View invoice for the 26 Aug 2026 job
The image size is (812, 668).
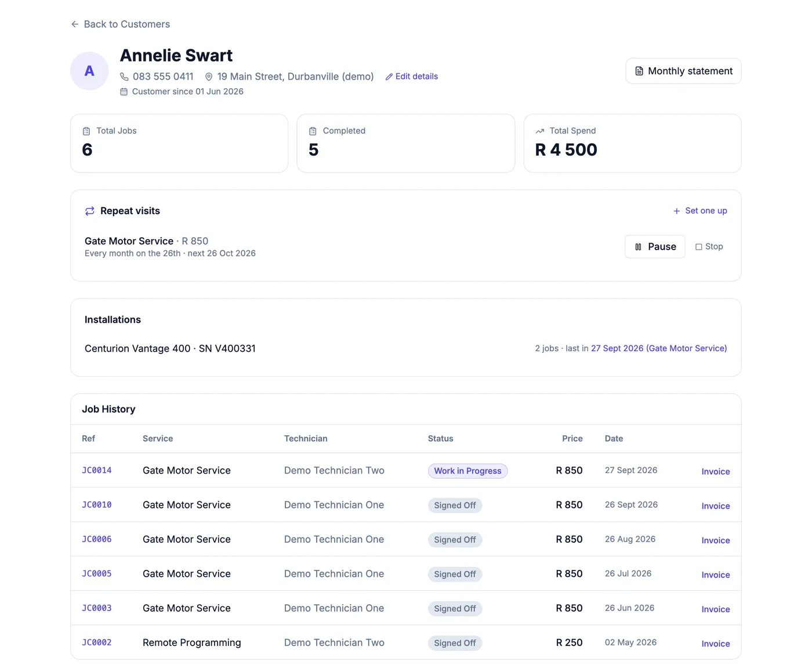point(716,540)
